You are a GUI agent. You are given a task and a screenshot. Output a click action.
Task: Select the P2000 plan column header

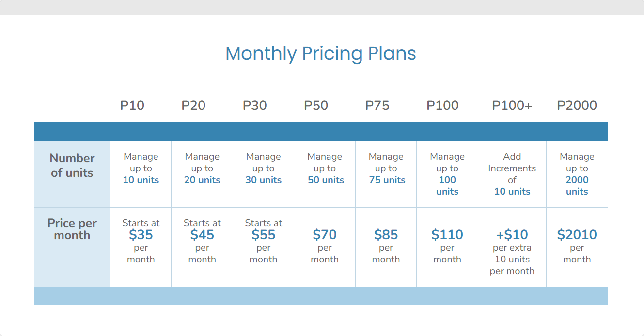tap(577, 106)
